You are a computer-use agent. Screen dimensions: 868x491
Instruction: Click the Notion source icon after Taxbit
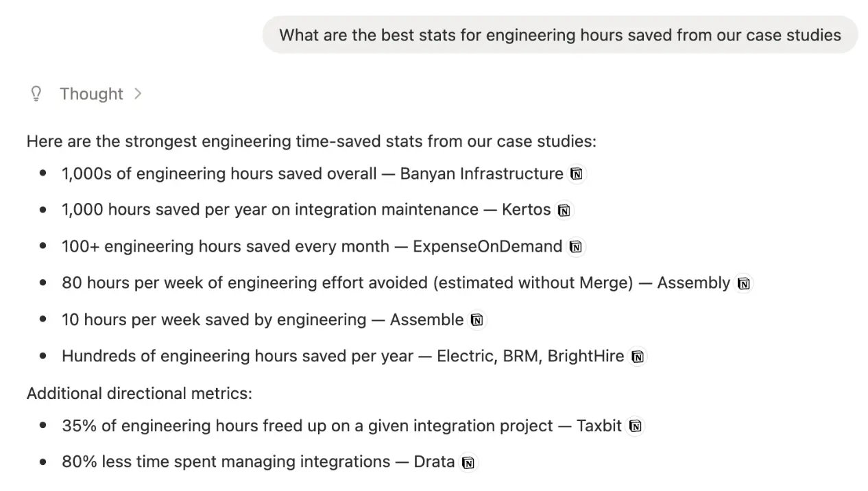tap(635, 426)
